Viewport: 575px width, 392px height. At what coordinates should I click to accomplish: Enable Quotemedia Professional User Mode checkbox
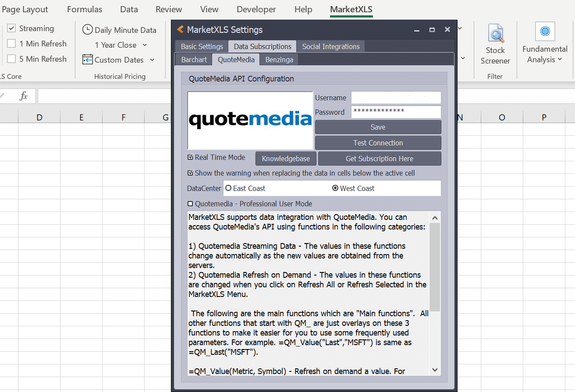click(190, 204)
